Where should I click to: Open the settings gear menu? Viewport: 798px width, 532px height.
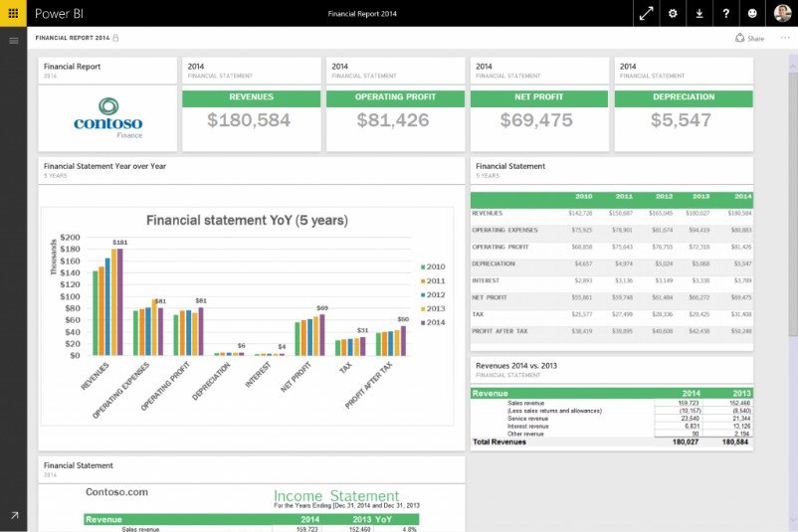click(673, 14)
